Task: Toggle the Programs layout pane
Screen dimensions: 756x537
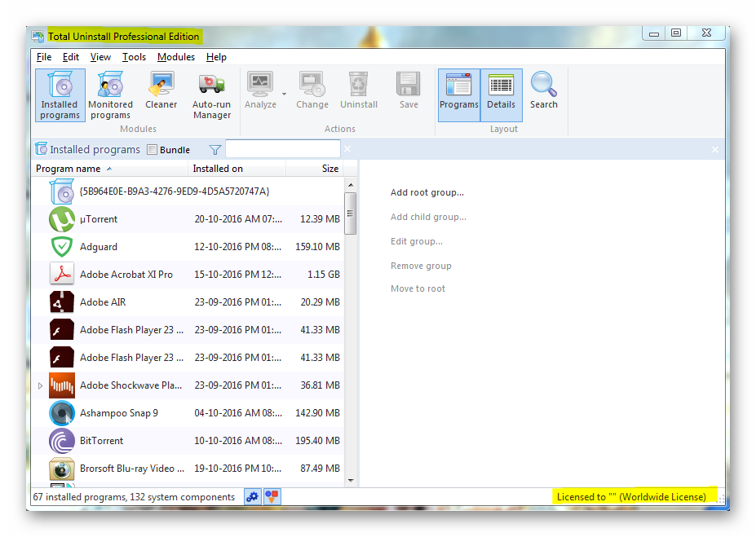Action: (459, 95)
